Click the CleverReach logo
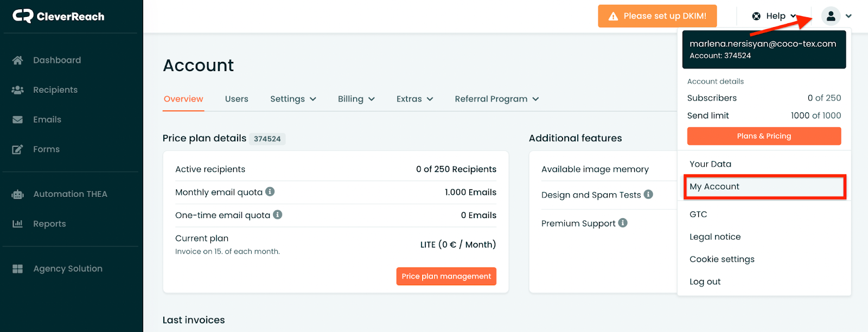 click(x=59, y=16)
